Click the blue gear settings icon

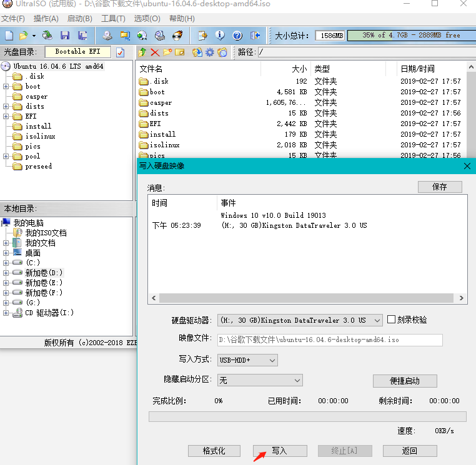point(210,52)
